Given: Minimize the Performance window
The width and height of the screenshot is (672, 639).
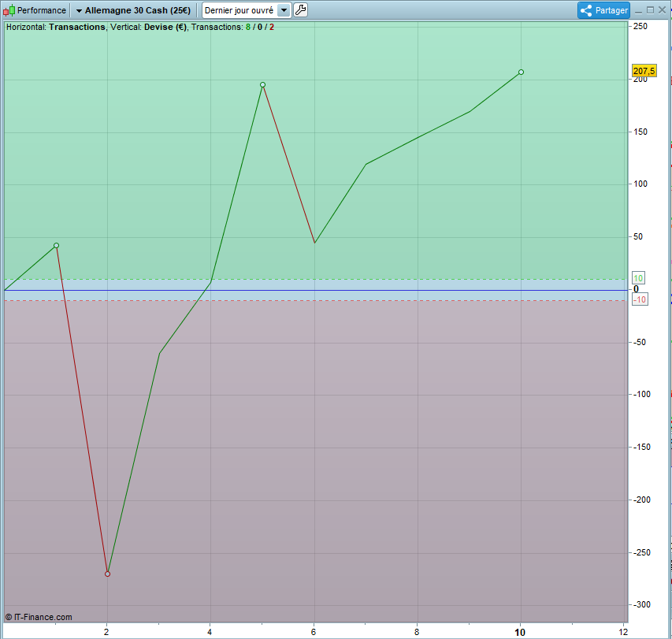Looking at the screenshot, I should coord(639,11).
